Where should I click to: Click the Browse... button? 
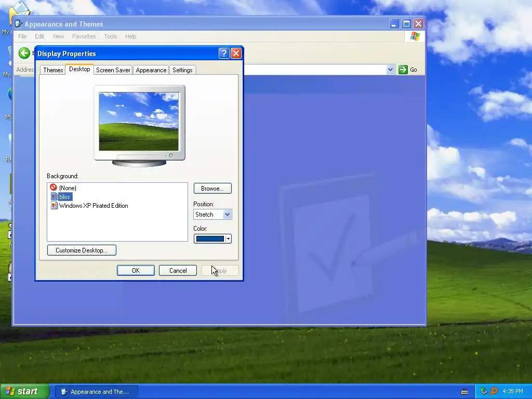pyautogui.click(x=212, y=188)
